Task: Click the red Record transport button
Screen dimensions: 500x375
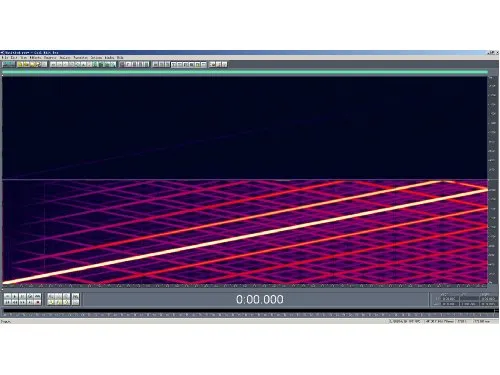Action: pos(38,302)
